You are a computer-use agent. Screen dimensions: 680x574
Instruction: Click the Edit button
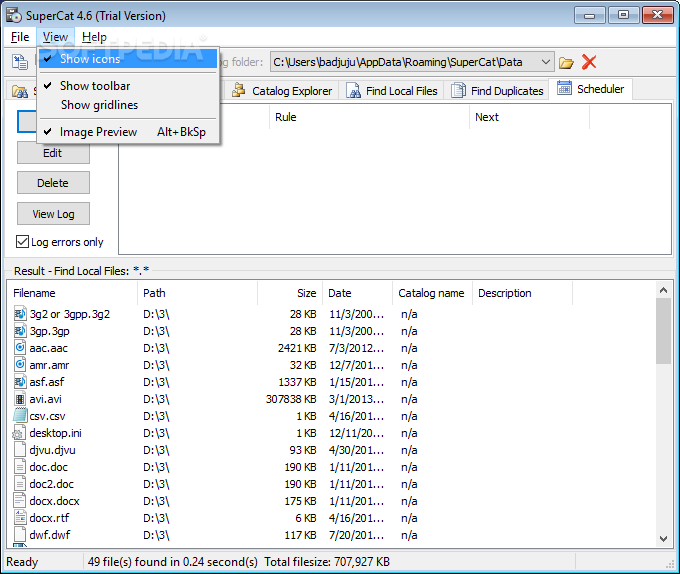[53, 153]
